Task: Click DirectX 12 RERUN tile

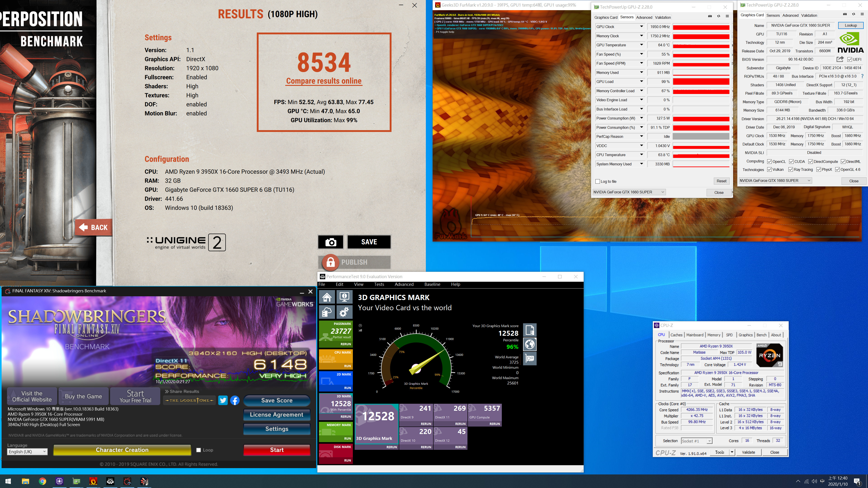Action: [x=450, y=438]
